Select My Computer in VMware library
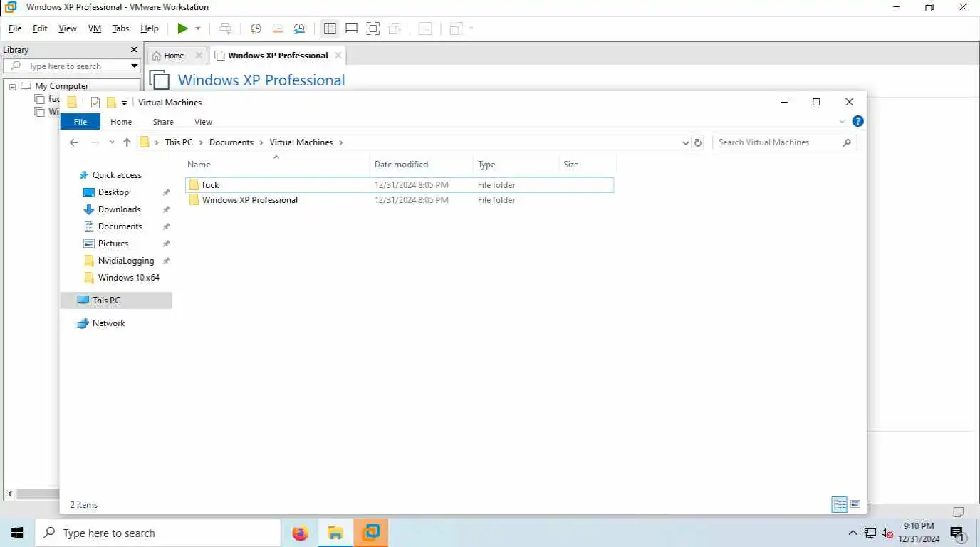 61,86
